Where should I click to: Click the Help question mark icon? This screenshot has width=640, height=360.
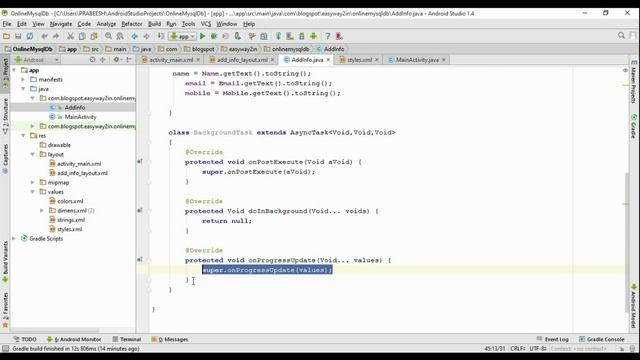coord(327,36)
